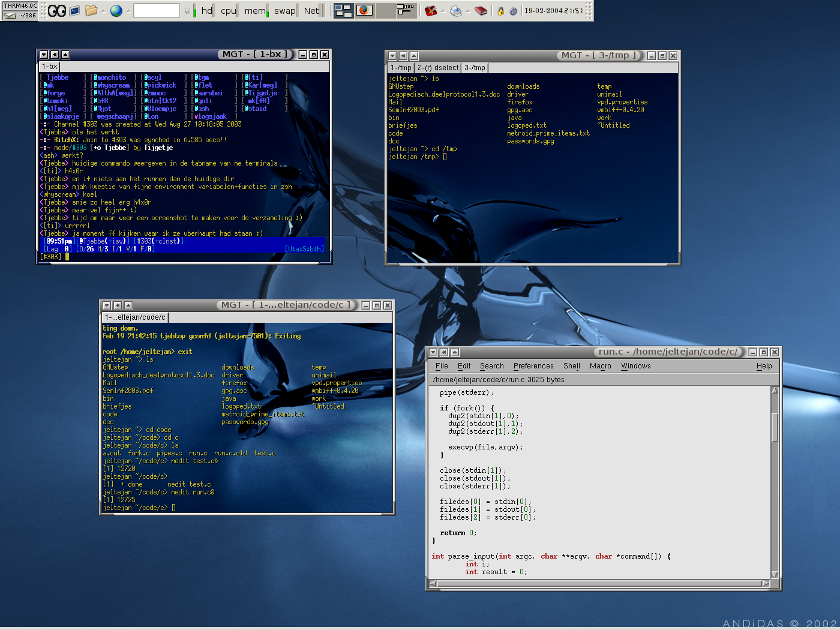Viewport: 840px width, 630px height.
Task: Open the Windows menu in the run.c editor
Action: click(636, 366)
